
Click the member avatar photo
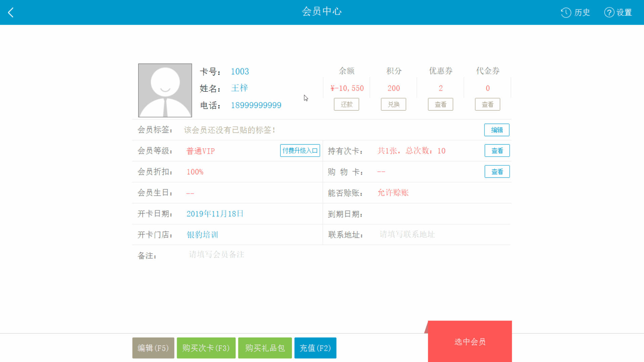[x=165, y=90]
